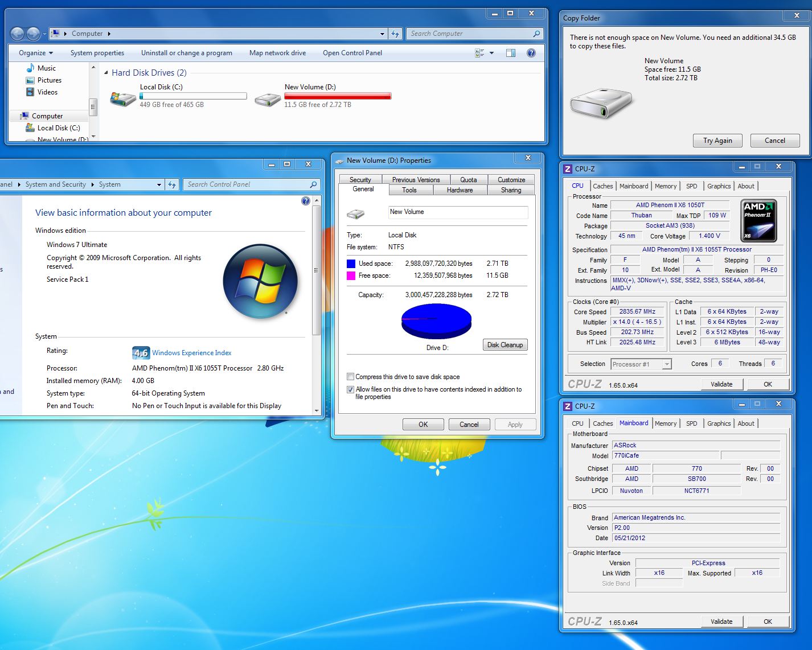Click Pictures icon in navigation pane
The width and height of the screenshot is (812, 650).
pos(30,80)
